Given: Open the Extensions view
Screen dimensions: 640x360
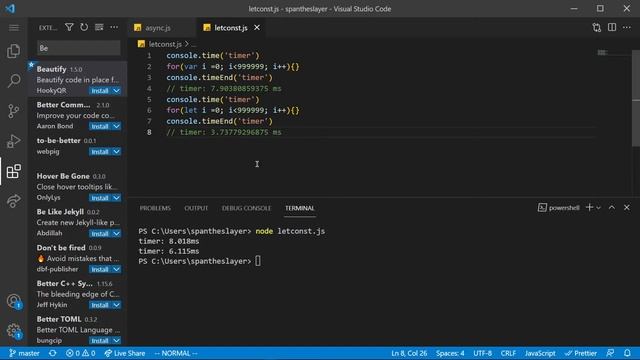Looking at the screenshot, I should 13,171.
